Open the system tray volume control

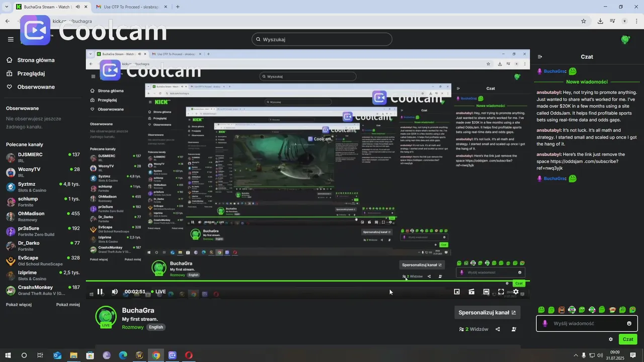600,355
